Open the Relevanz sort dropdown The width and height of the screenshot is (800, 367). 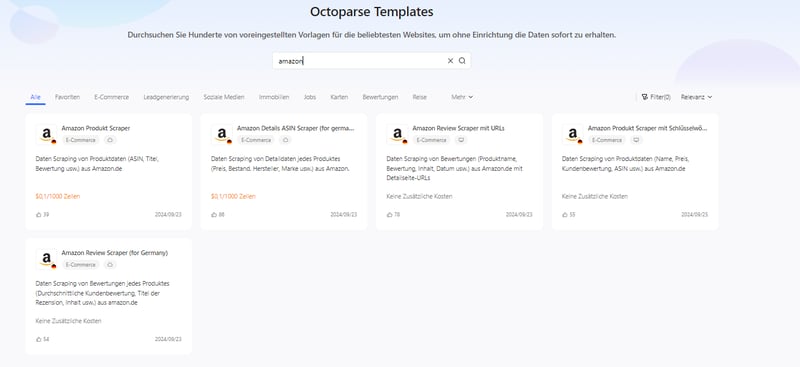click(x=696, y=97)
